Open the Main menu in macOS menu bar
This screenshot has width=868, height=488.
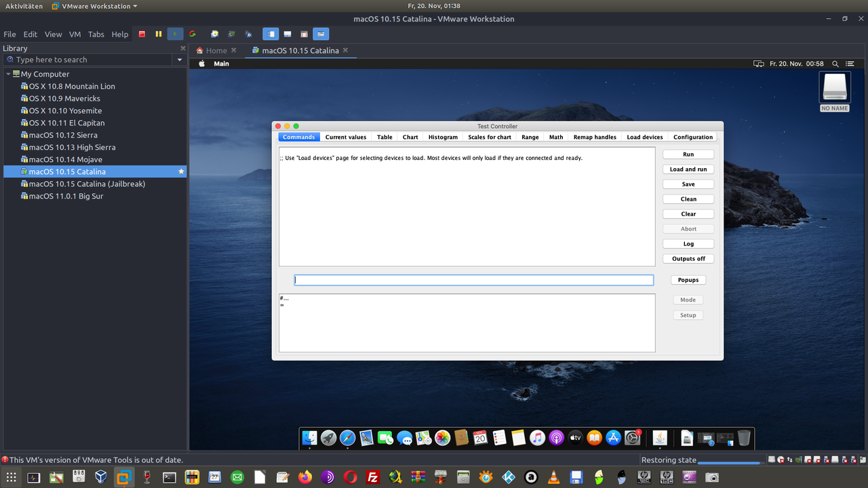tap(221, 64)
